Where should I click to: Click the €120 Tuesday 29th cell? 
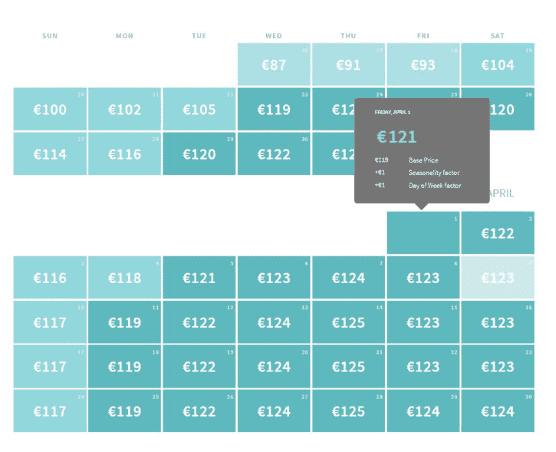pyautogui.click(x=199, y=154)
